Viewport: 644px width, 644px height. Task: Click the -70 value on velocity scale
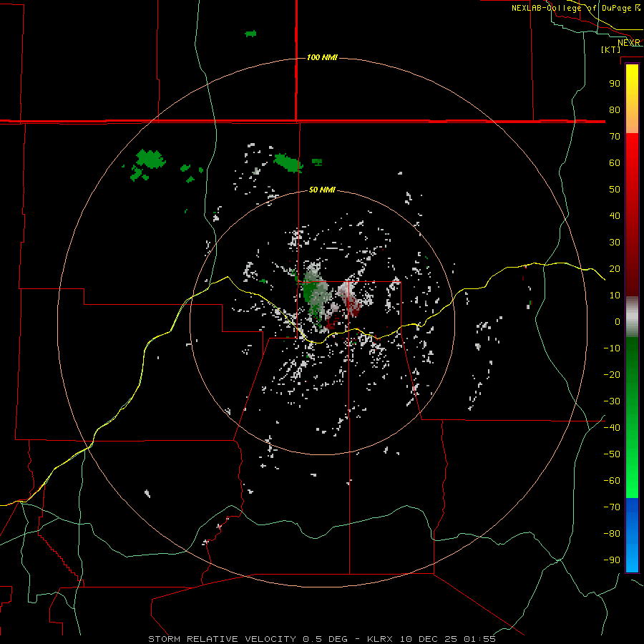tap(612, 507)
